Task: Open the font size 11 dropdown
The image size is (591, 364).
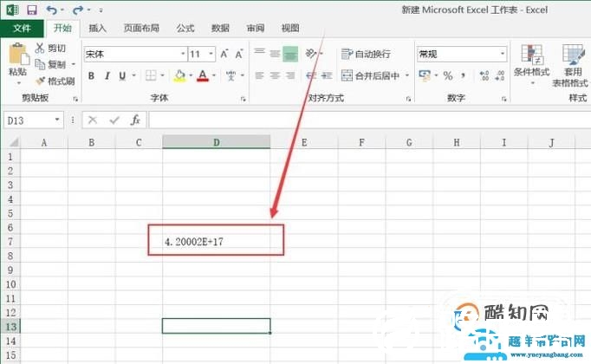Action: tap(211, 54)
